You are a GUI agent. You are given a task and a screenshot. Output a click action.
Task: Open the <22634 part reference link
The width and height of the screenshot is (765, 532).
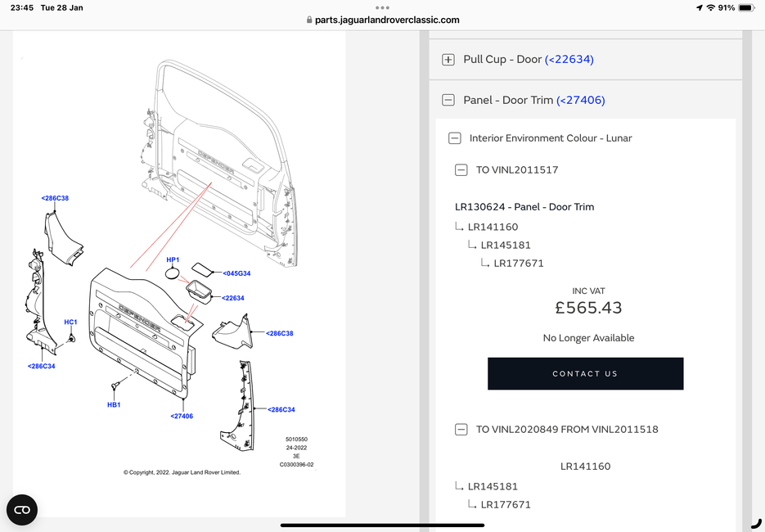coord(569,60)
